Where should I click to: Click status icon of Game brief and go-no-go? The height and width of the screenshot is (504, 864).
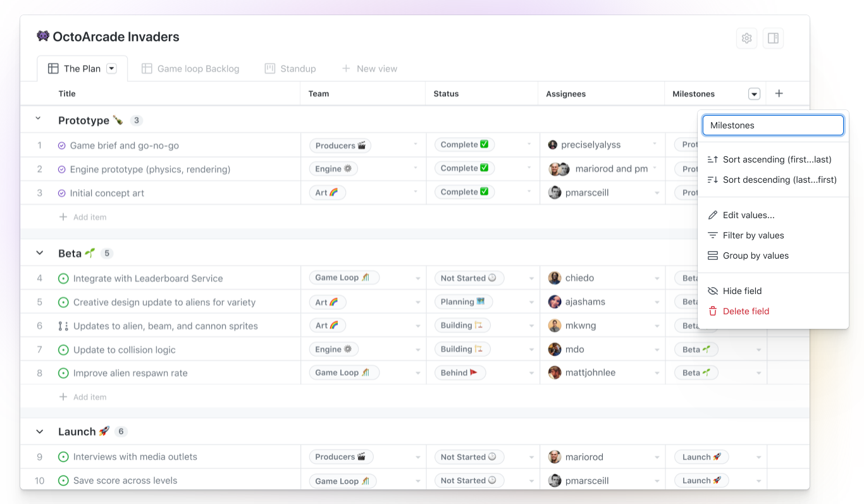(x=61, y=145)
